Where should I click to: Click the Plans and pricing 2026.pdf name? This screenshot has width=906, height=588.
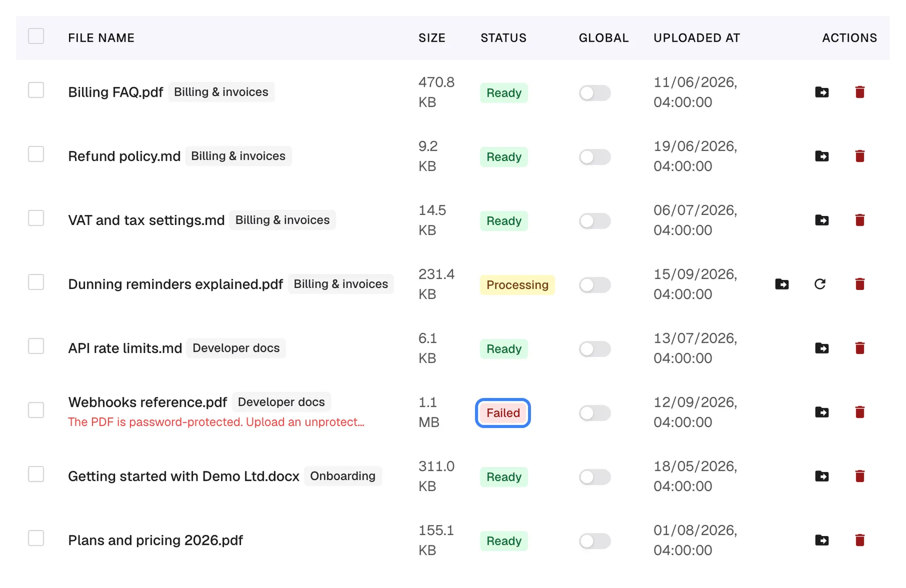pyautogui.click(x=156, y=540)
